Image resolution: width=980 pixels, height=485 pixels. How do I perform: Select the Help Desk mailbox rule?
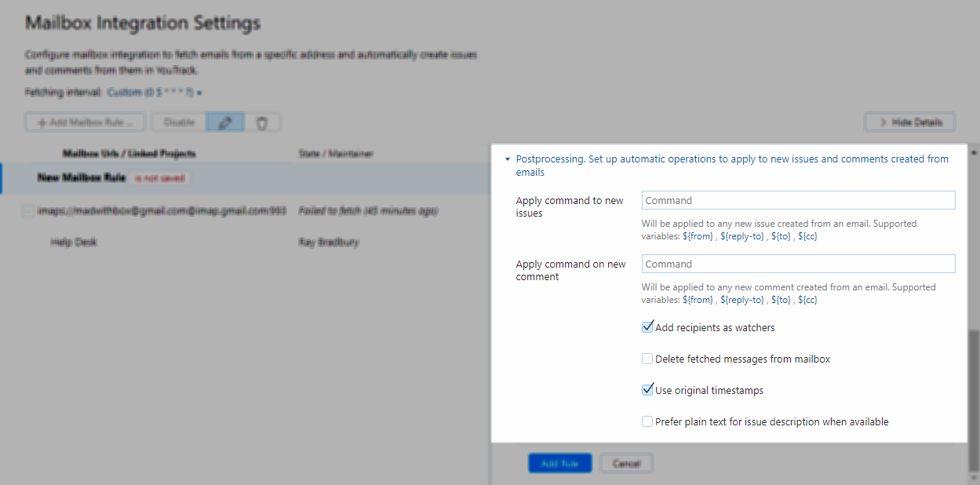click(x=74, y=242)
